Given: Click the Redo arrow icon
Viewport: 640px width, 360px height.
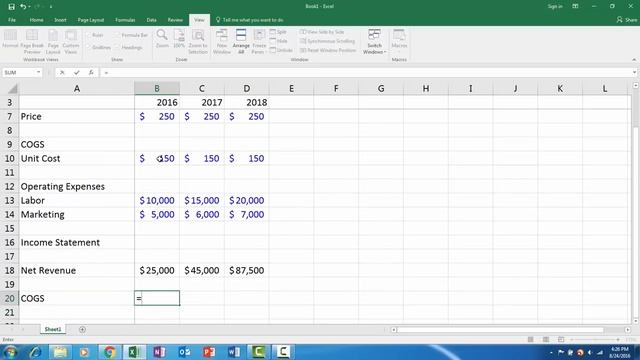Looking at the screenshot, I should click(37, 7).
